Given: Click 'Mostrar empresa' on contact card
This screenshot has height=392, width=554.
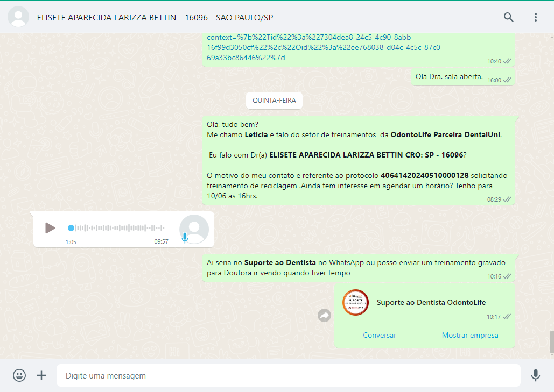Looking at the screenshot, I should coord(470,335).
